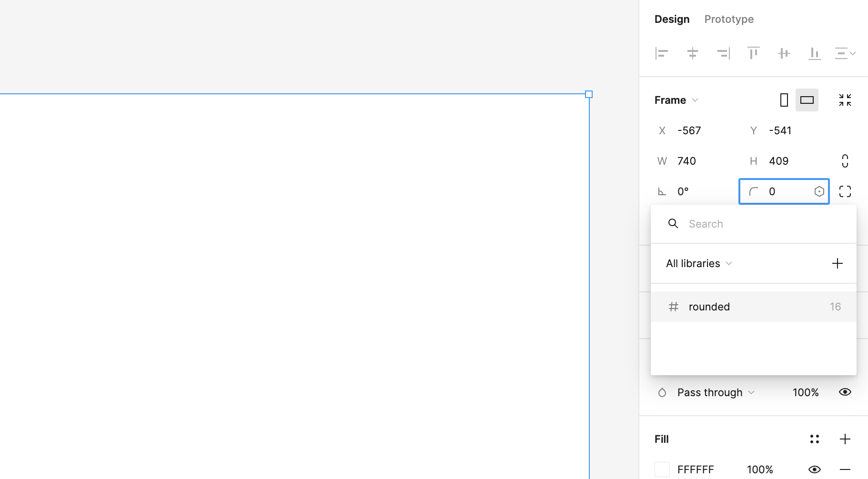Screen dimensions: 868x479
Task: Expand the All libraries dropdown
Action: pos(698,263)
